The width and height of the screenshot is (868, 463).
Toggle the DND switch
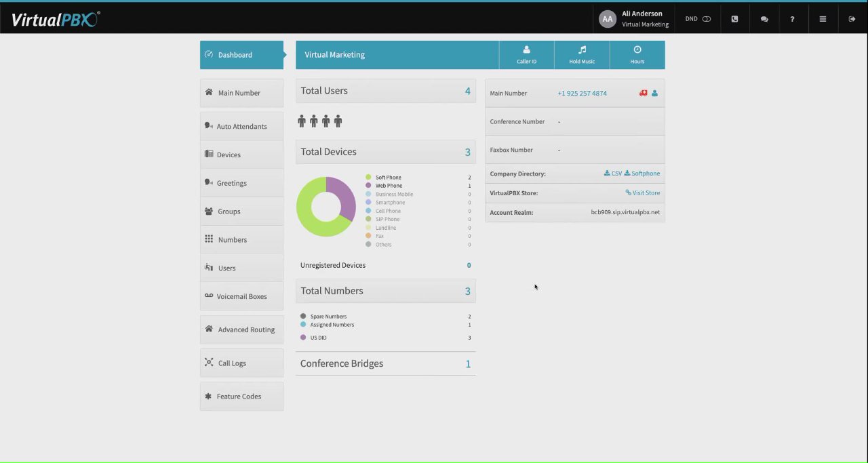(x=707, y=19)
